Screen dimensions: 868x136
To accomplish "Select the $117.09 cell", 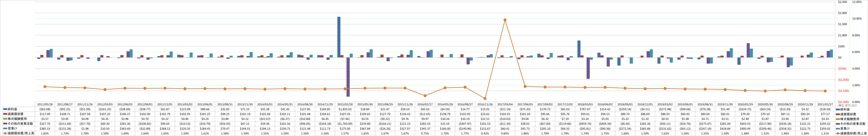I will pyautogui.click(x=45, y=114).
